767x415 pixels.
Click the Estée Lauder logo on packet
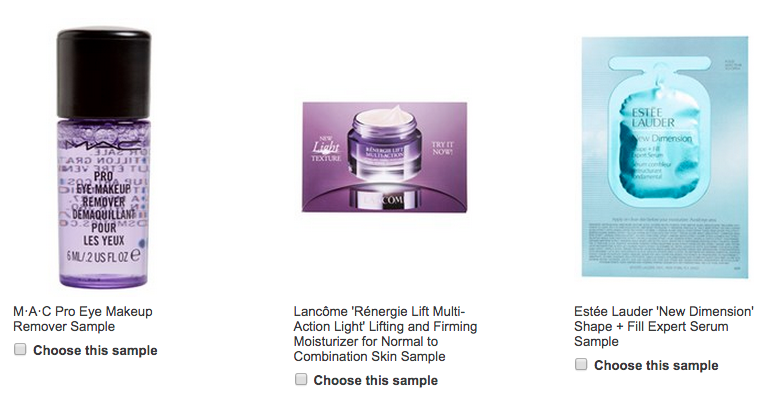653,118
